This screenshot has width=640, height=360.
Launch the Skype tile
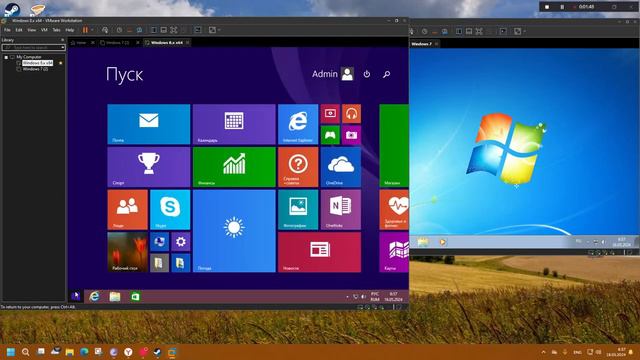(170, 209)
